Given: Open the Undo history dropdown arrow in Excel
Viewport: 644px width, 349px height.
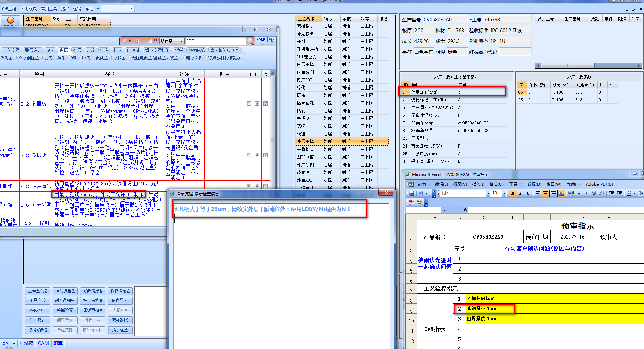Looking at the screenshot, I should [x=427, y=193].
